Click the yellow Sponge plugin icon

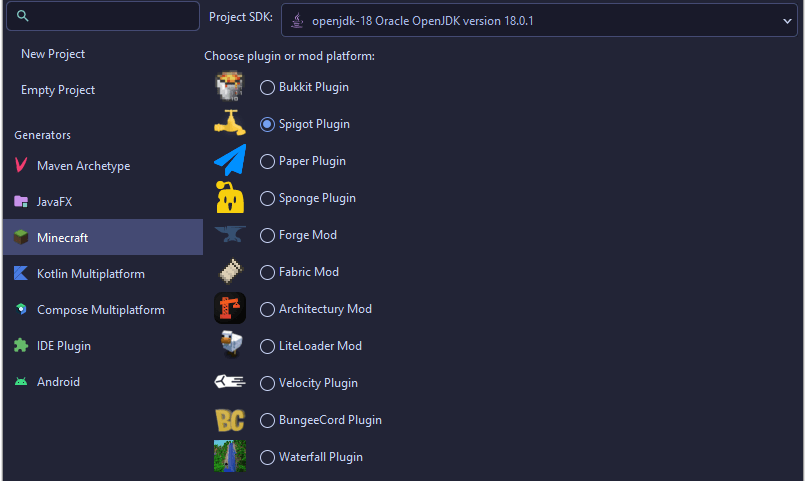230,197
